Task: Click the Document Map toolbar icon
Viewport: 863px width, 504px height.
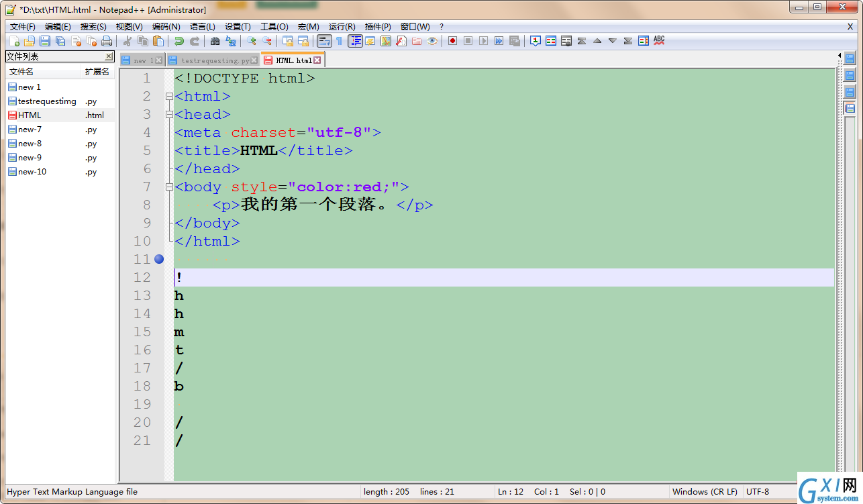Action: coord(386,41)
